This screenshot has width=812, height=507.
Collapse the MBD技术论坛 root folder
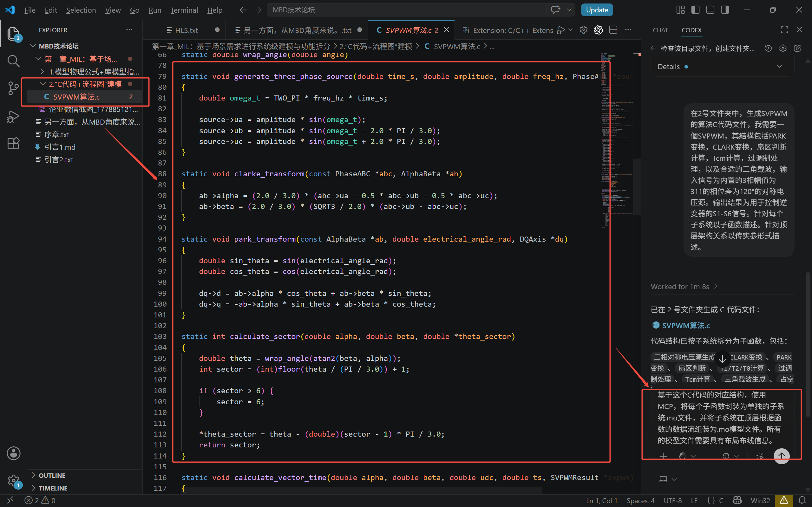coord(33,46)
